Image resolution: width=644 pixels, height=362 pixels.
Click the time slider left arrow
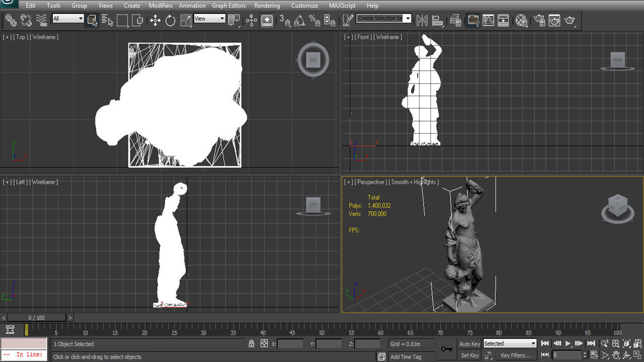(x=4, y=318)
